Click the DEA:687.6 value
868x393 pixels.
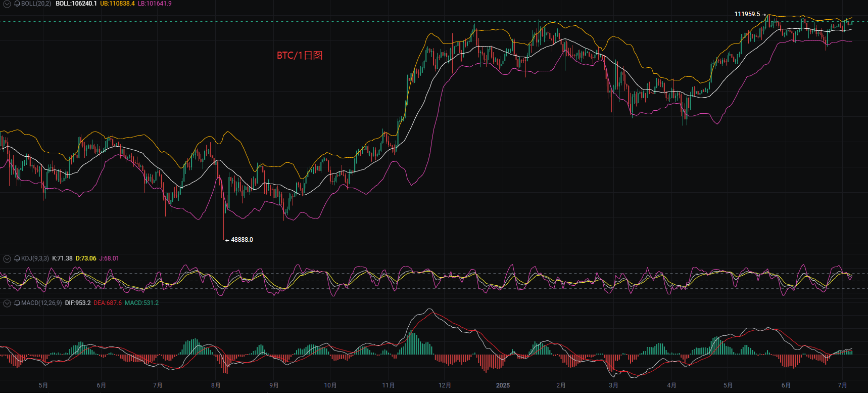[108, 303]
